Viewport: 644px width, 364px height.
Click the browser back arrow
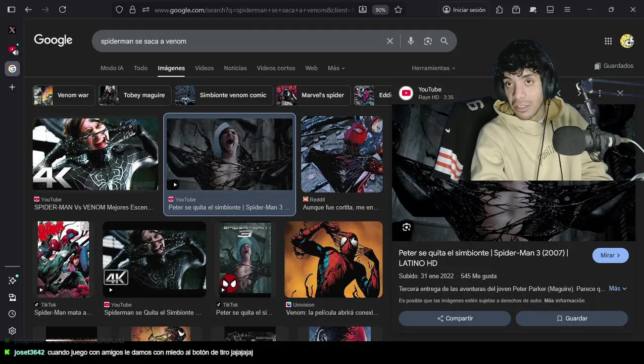click(x=28, y=10)
